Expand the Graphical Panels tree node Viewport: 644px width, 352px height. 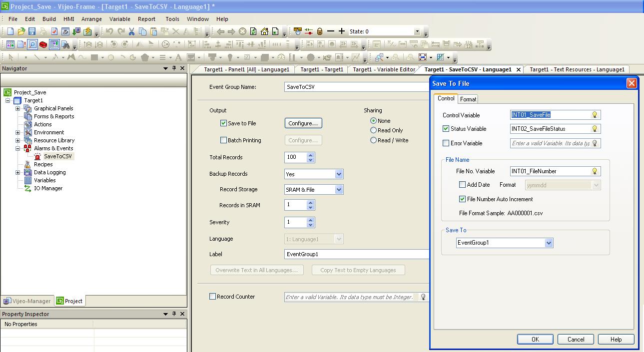click(x=18, y=108)
